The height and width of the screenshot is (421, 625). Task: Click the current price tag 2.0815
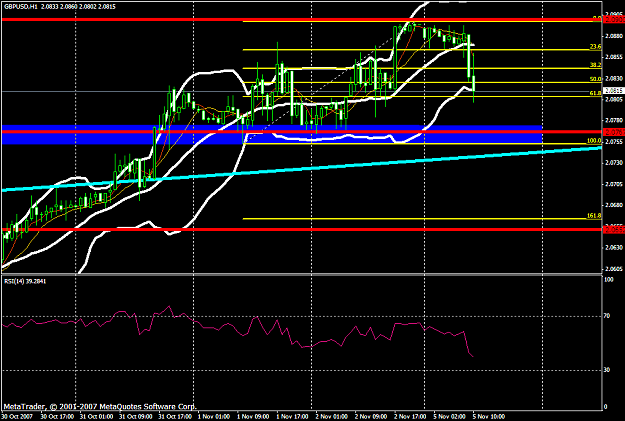point(613,91)
